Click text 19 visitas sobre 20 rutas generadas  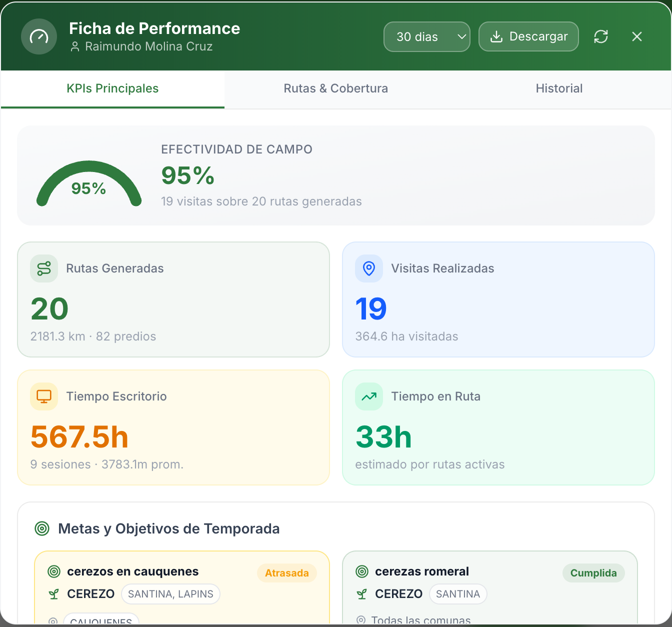[261, 201]
